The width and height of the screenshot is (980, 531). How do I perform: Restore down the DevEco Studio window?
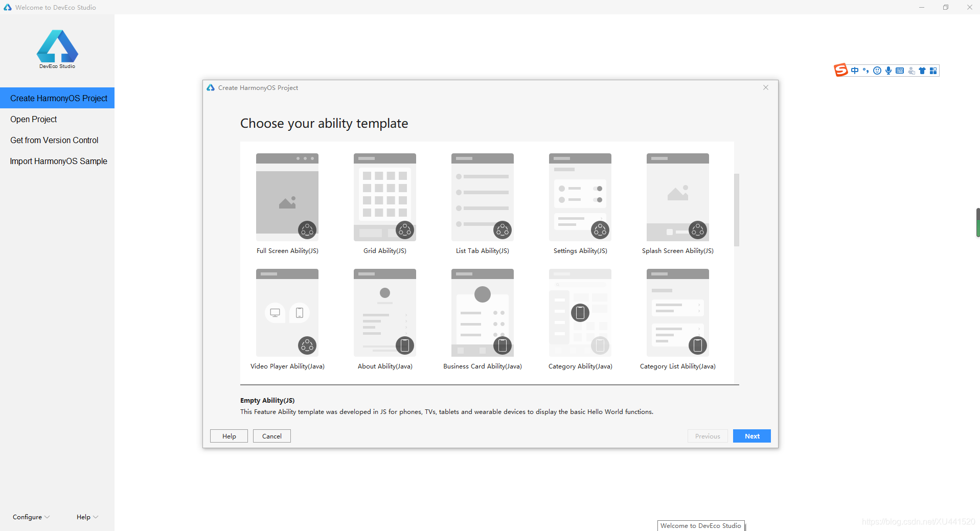click(x=946, y=7)
